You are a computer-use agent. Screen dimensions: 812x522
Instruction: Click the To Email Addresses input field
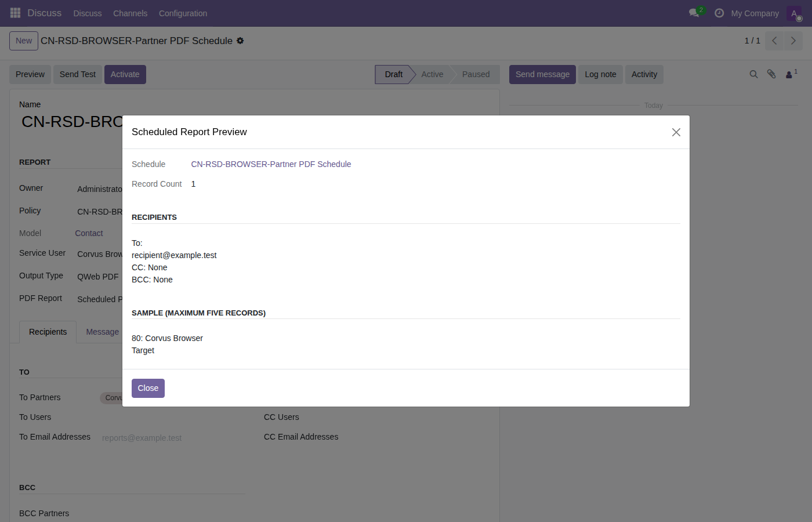click(x=173, y=438)
